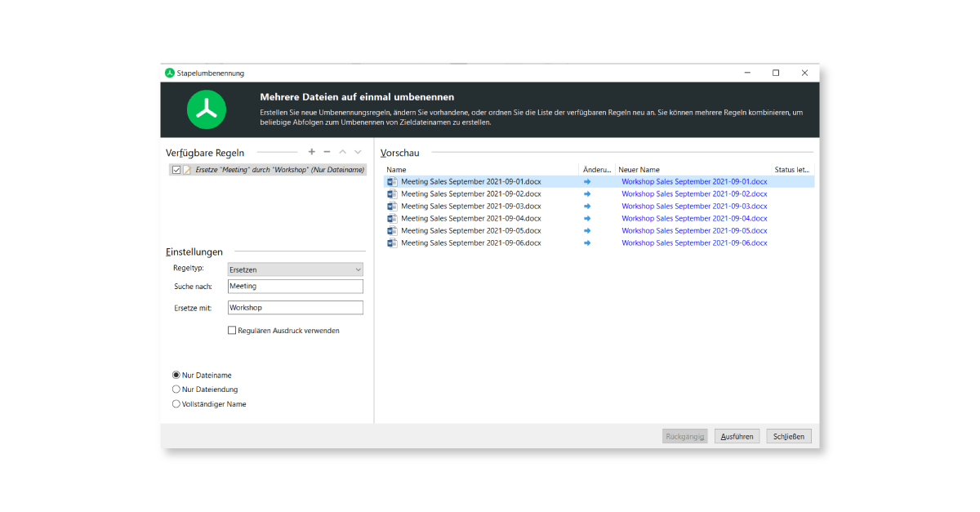980x512 pixels.
Task: Click Workshop Sales September 2021-09-01.docx new name
Action: tap(694, 182)
